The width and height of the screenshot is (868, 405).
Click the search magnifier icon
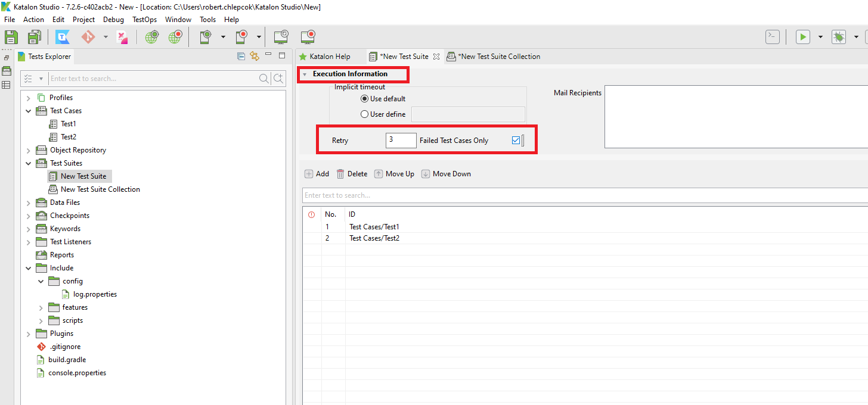[263, 79]
